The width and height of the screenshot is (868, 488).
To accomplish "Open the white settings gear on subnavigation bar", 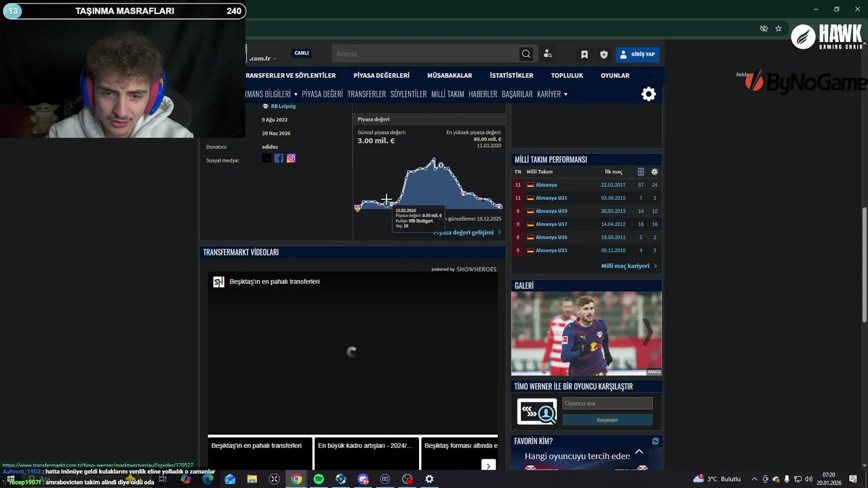I will (x=649, y=94).
